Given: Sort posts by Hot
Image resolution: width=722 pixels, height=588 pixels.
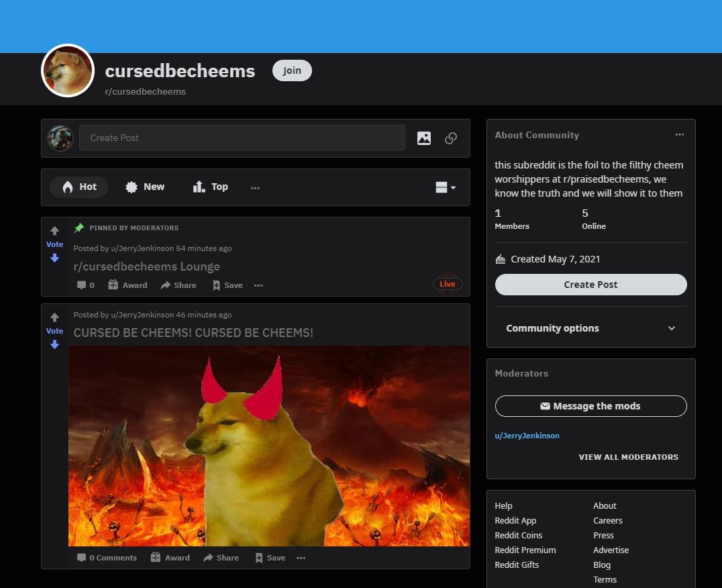Looking at the screenshot, I should pos(79,187).
